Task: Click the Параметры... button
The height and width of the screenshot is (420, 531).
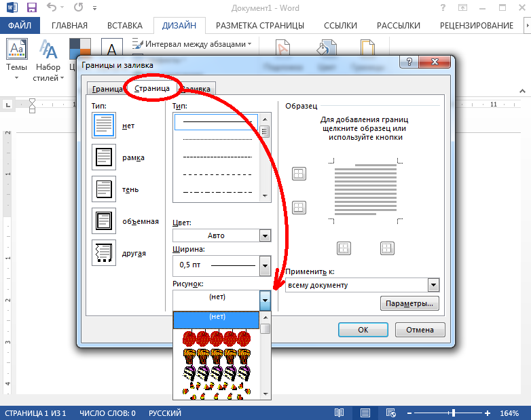Action: [x=409, y=303]
